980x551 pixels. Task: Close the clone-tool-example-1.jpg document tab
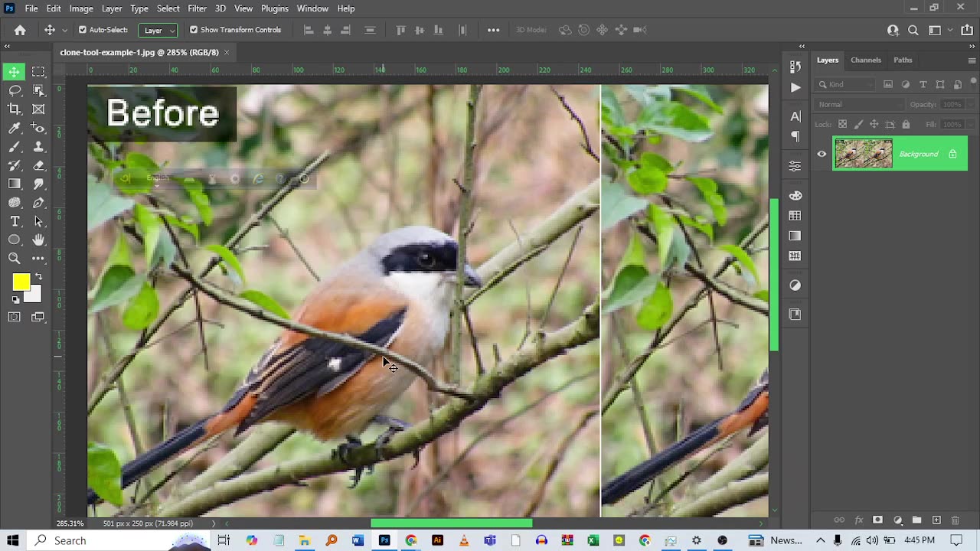tap(227, 52)
